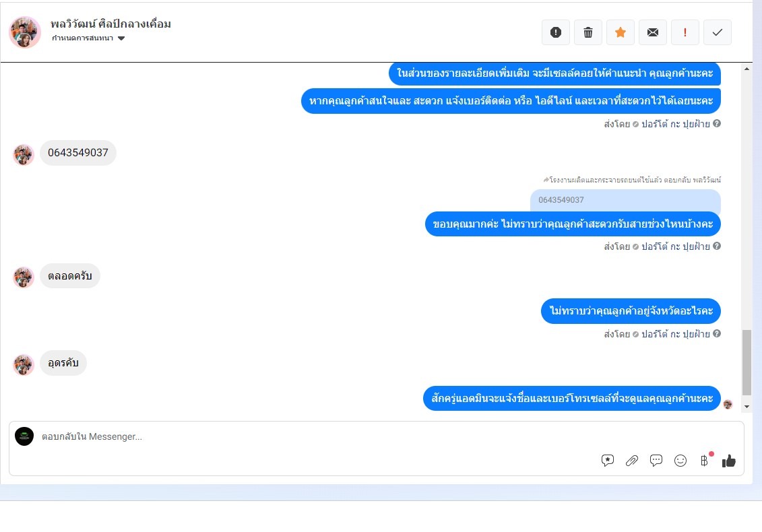The image size is (762, 532).
Task: Click the phone number message 0643549037
Action: pyautogui.click(x=77, y=153)
